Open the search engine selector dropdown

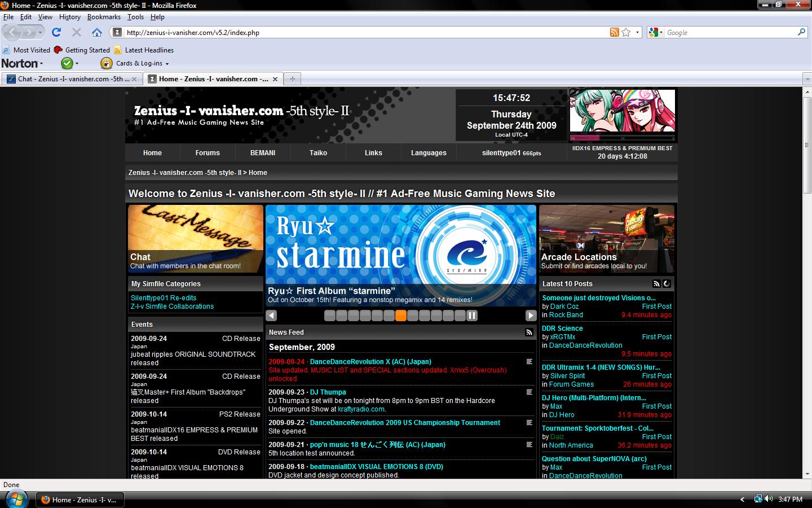point(657,33)
